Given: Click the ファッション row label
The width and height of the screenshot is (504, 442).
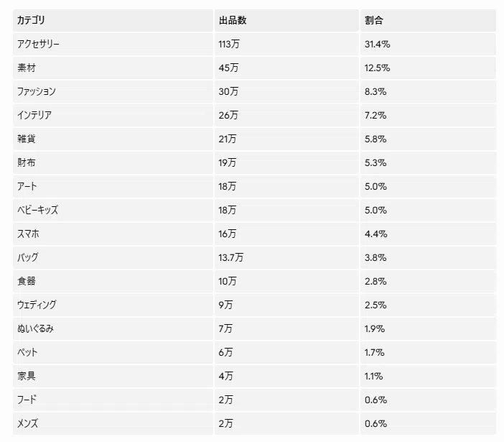Looking at the screenshot, I should pyautogui.click(x=37, y=92).
